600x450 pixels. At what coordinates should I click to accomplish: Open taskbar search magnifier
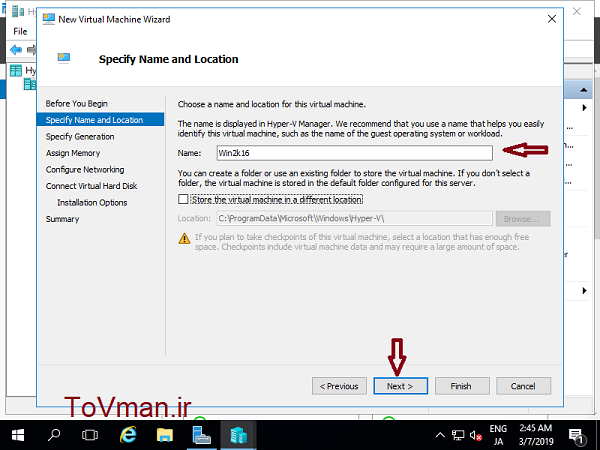point(54,435)
